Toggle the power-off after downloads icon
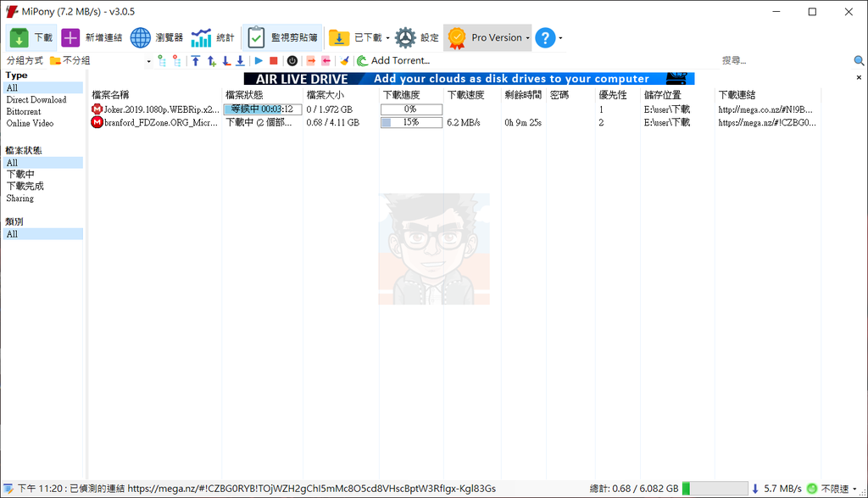Screen dimensions: 868x498 click(x=292, y=60)
